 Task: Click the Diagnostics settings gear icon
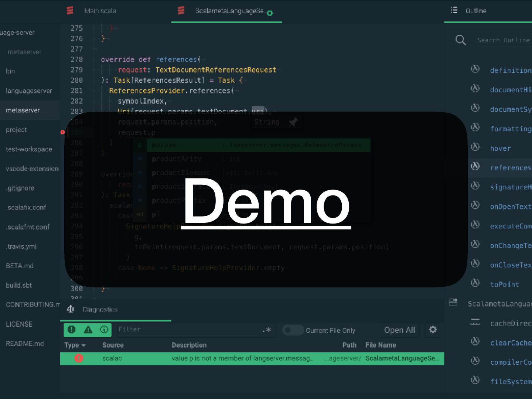[x=433, y=330]
